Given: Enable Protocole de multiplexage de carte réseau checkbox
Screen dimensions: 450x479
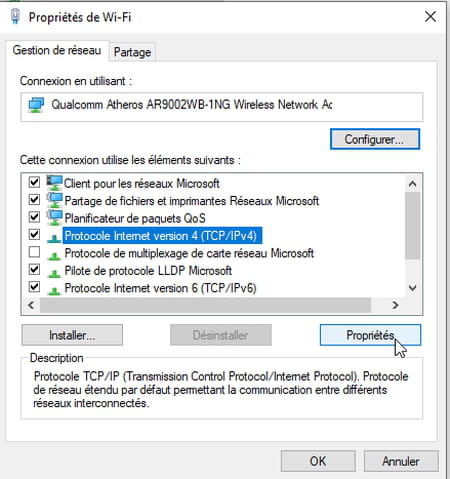Looking at the screenshot, I should [34, 252].
